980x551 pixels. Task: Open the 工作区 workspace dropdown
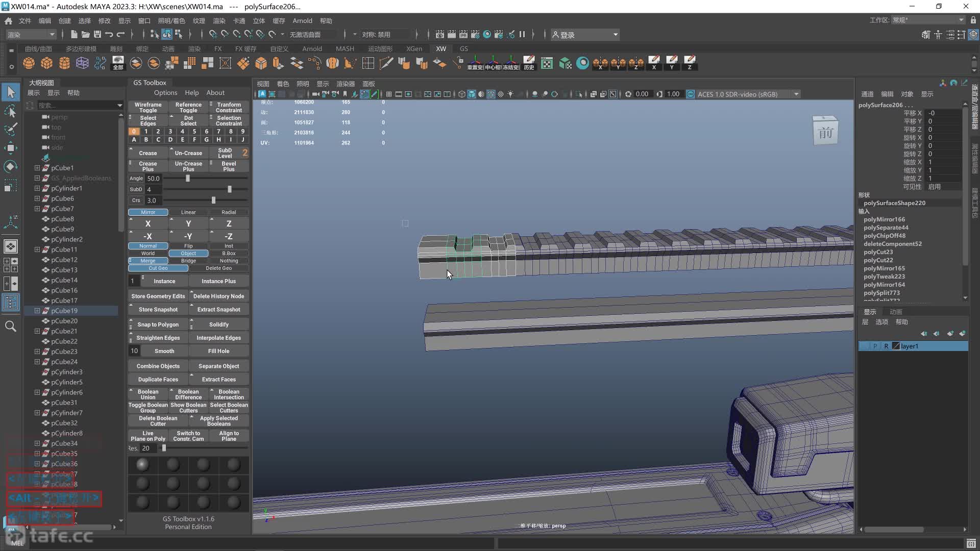(928, 20)
